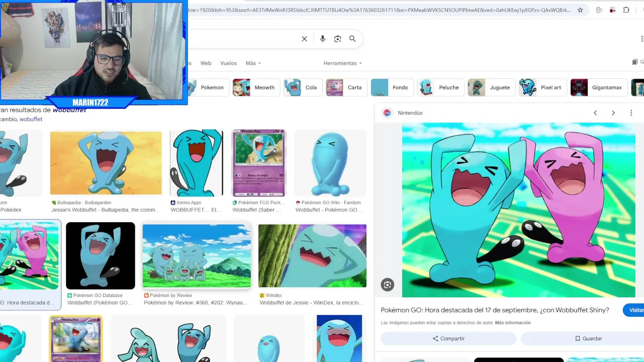Open Pokémon GO Database black background thumbnail
This screenshot has height=362, width=644.
pyautogui.click(x=101, y=255)
